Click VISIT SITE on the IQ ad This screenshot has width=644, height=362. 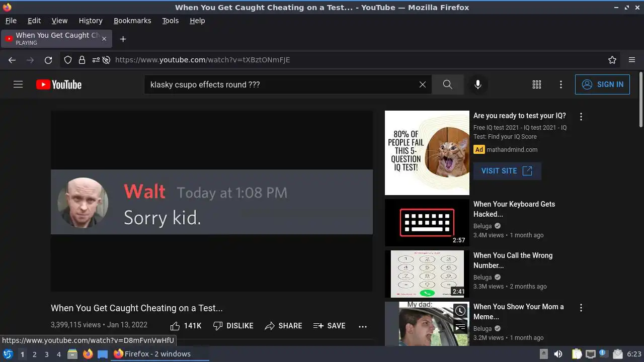pyautogui.click(x=507, y=171)
